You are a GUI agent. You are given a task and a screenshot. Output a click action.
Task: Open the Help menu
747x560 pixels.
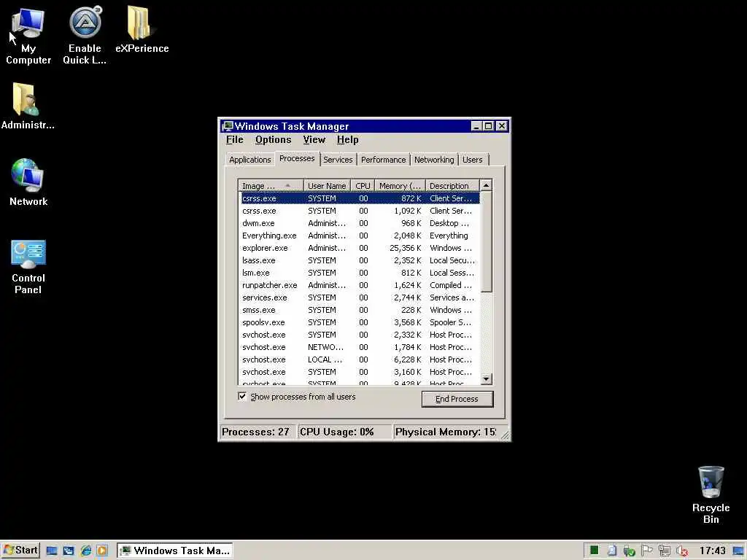347,139
